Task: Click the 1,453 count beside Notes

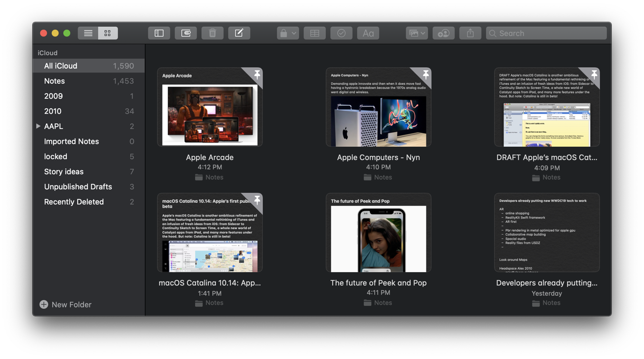Action: pyautogui.click(x=123, y=81)
